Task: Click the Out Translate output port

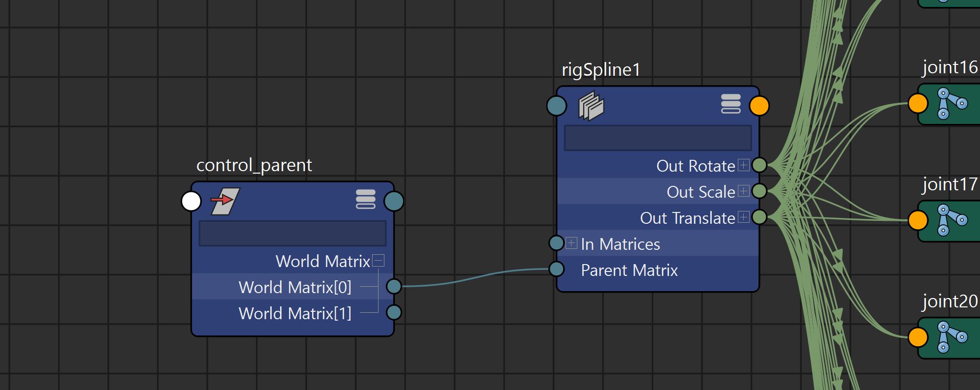Action: coord(759,217)
